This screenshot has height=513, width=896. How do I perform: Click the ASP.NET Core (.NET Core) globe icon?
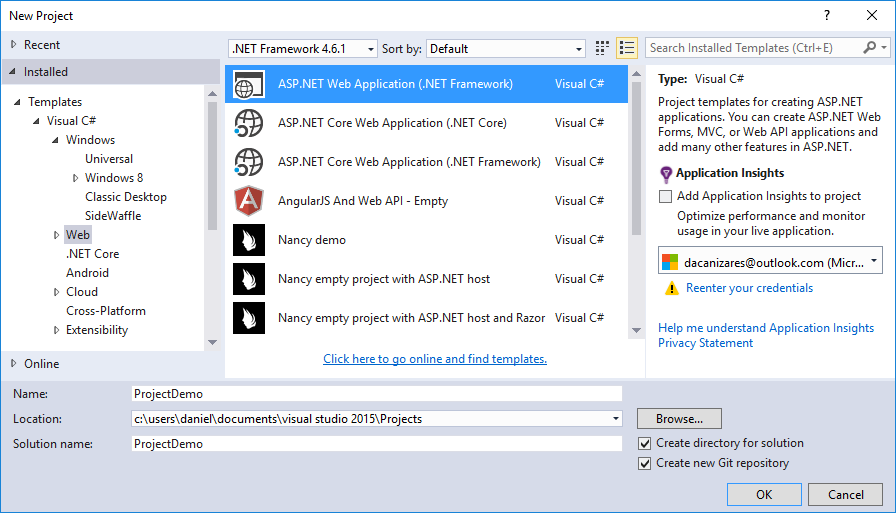point(249,123)
